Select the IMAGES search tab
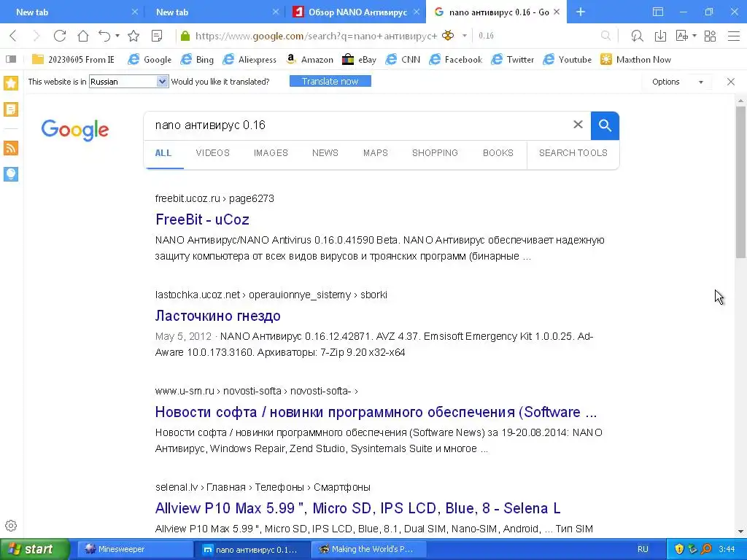The image size is (747, 560). 271,153
